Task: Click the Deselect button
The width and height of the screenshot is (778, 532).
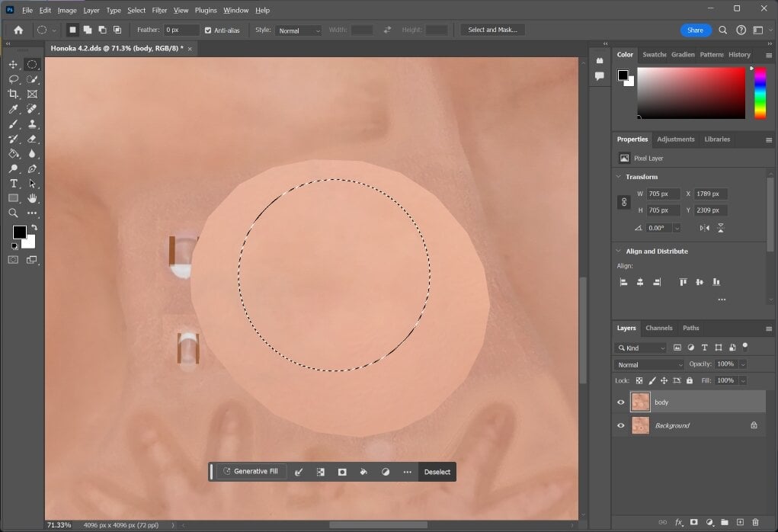Action: [437, 472]
